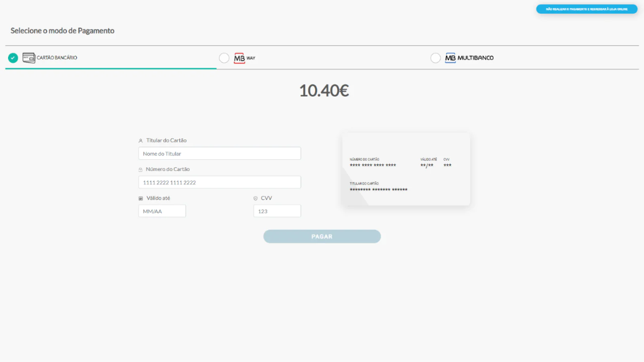
Task: Click the person icon beside Titular do Cartão
Action: (140, 141)
